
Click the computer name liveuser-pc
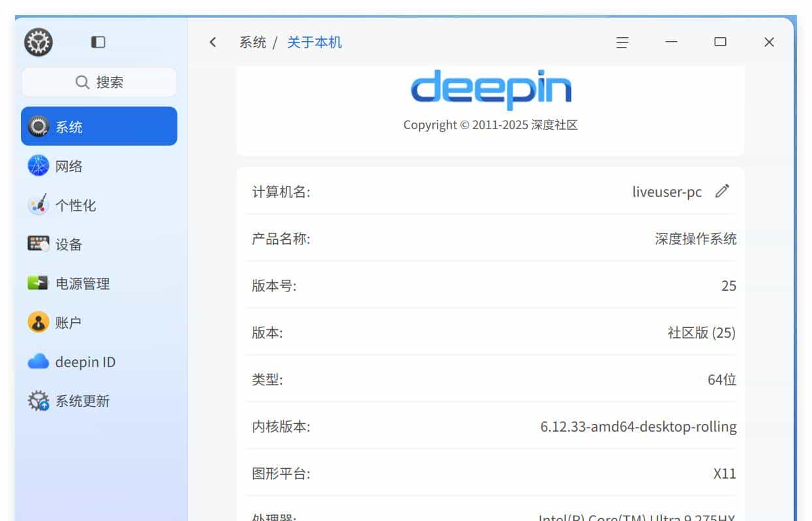tap(667, 191)
